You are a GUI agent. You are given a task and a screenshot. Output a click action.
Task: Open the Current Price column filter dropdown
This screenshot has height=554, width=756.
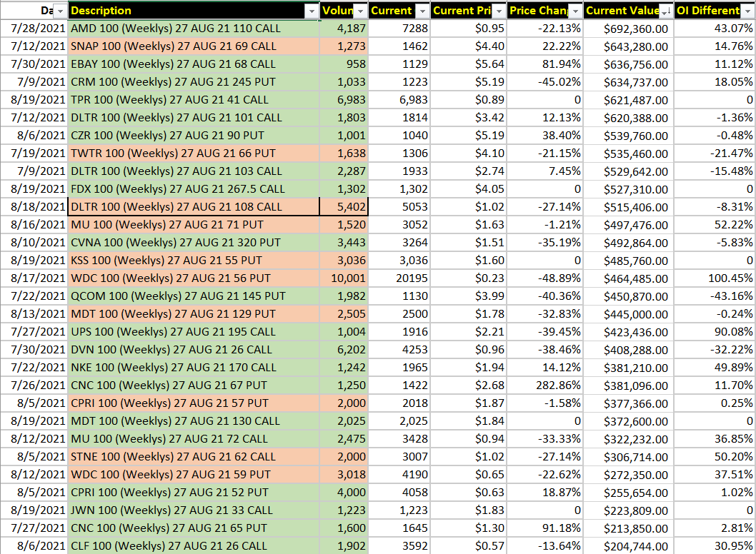pos(499,11)
